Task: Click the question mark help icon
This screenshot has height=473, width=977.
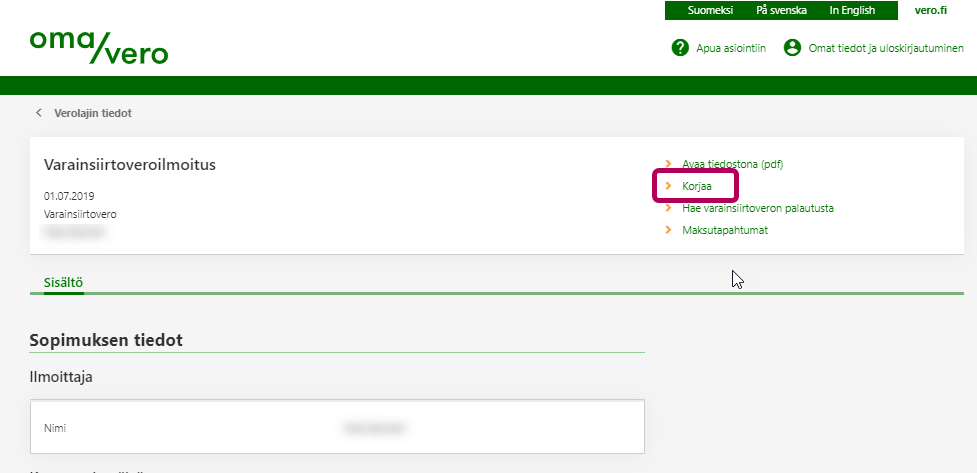Action: 680,48
